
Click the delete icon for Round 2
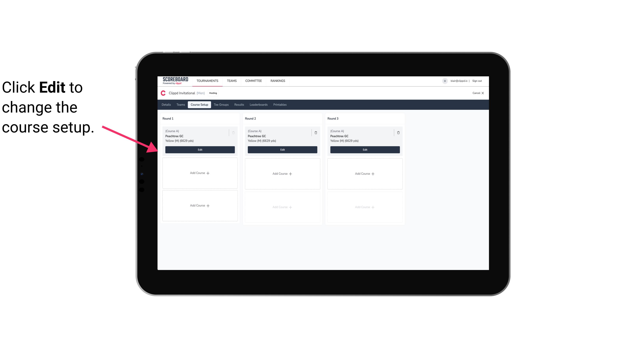[316, 132]
